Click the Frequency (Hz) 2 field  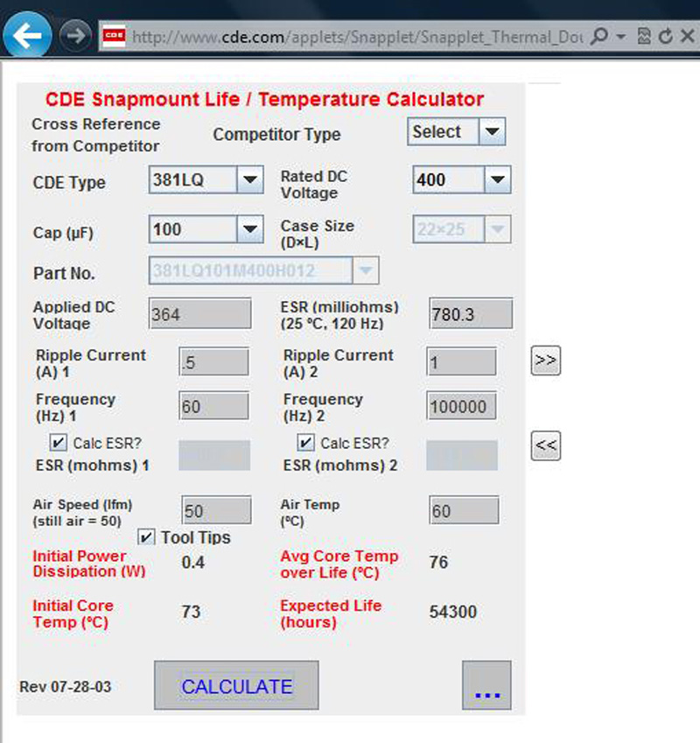click(462, 405)
